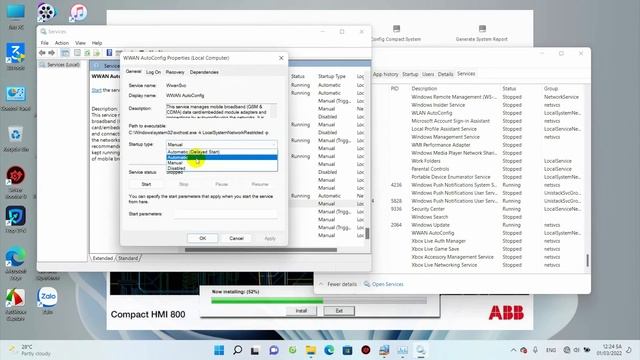The height and width of the screenshot is (360, 640).
Task: Open the Recovery tab
Action: pos(175,72)
